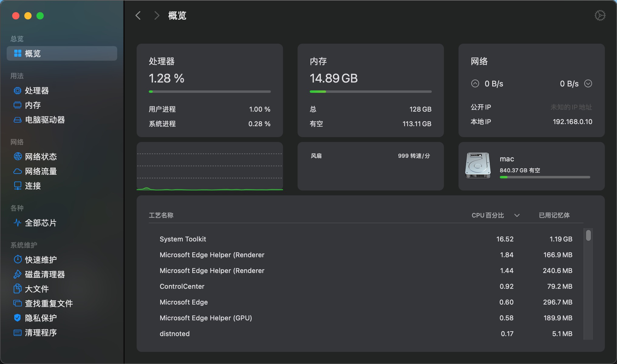Click the 隐私保护 shield icon
Image resolution: width=617 pixels, height=364 pixels.
18,318
